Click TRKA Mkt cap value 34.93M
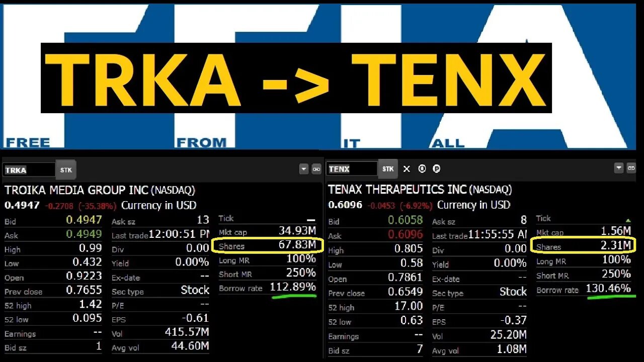This screenshot has width=644, height=362. pyautogui.click(x=297, y=231)
